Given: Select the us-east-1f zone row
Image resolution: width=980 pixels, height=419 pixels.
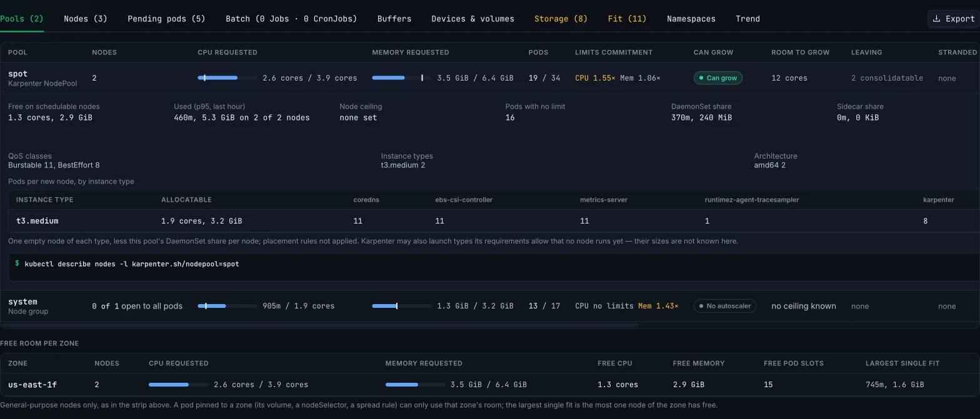Looking at the screenshot, I should point(489,385).
